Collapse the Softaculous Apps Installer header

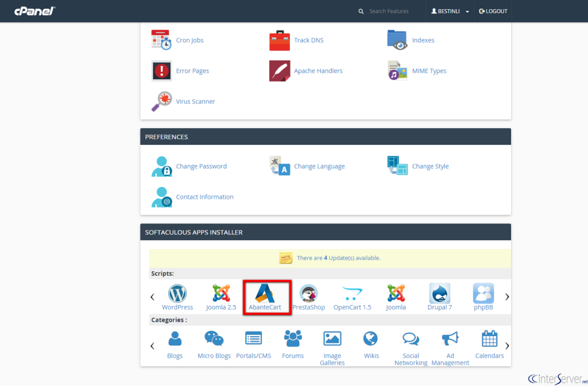(326, 232)
